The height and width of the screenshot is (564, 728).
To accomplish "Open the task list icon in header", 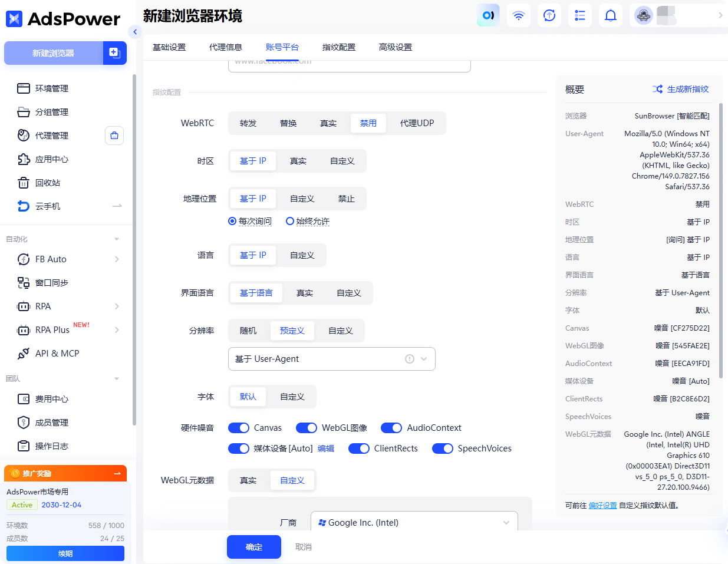I will (580, 15).
